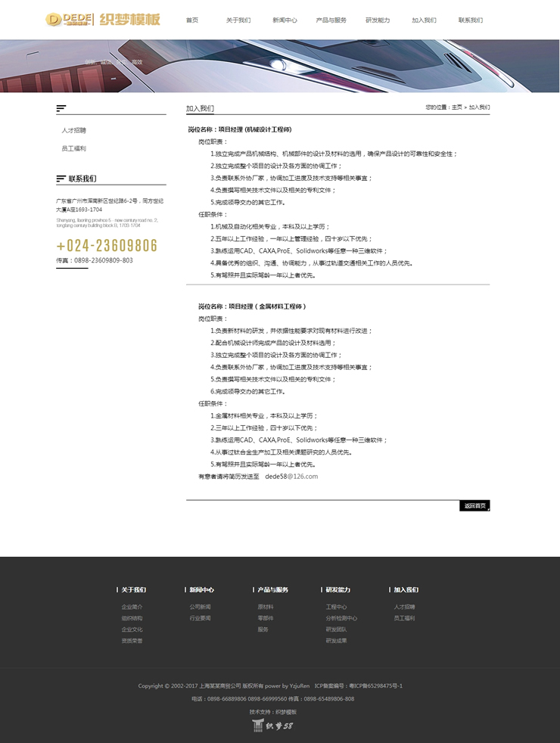Select 联系我们 in the top navigation
Viewport: 560px width, 743px height.
[470, 20]
